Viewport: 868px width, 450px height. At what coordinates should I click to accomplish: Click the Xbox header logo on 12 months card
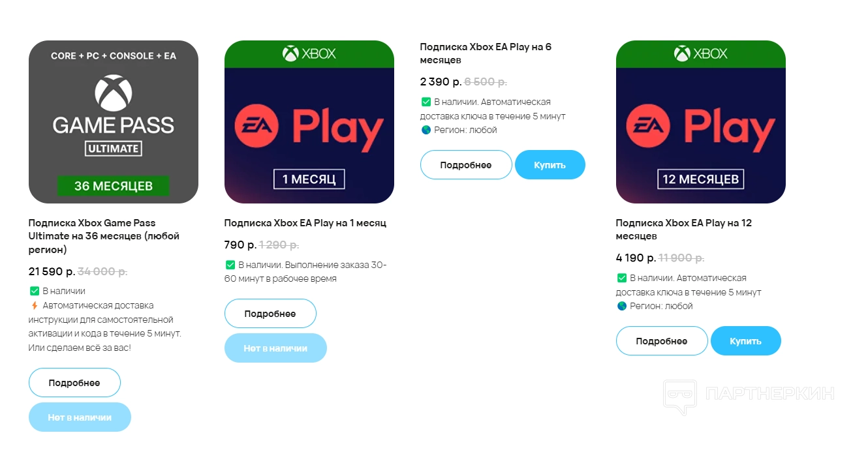pyautogui.click(x=701, y=53)
